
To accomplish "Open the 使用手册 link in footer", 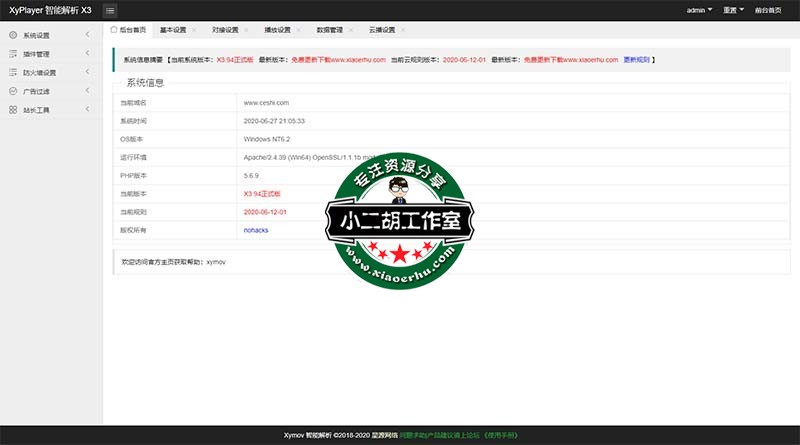I will (x=502, y=436).
